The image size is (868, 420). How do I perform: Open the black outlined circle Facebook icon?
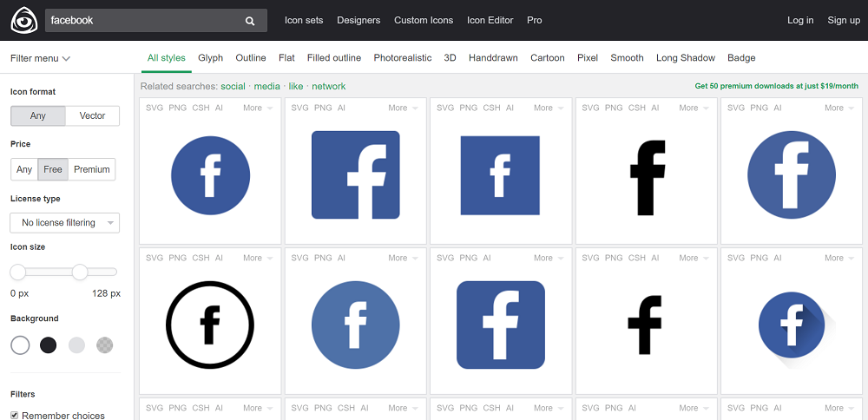pyautogui.click(x=210, y=325)
